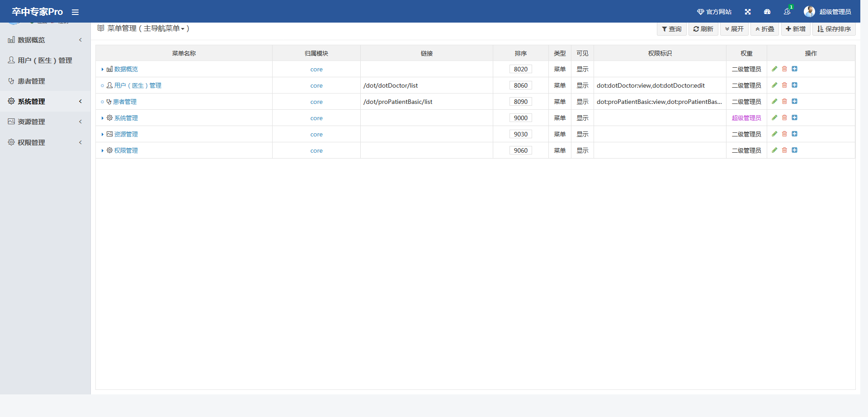Expand the sidebar 数据概览 chevron
The image size is (868, 417).
pos(80,40)
